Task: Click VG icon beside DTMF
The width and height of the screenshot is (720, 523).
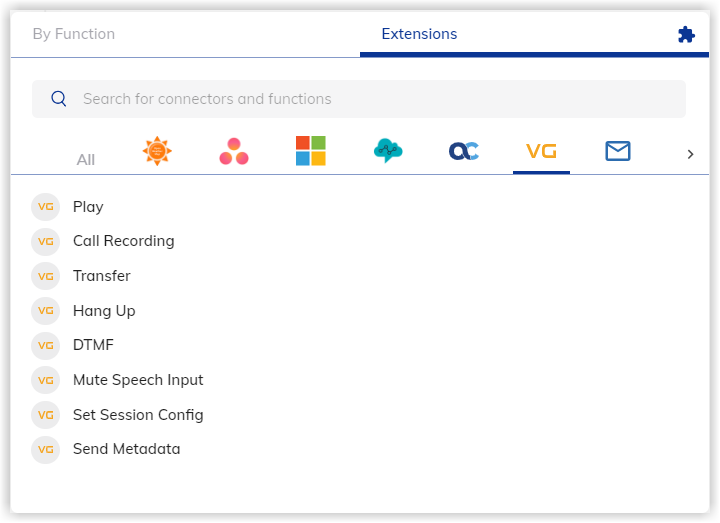Action: (x=45, y=346)
